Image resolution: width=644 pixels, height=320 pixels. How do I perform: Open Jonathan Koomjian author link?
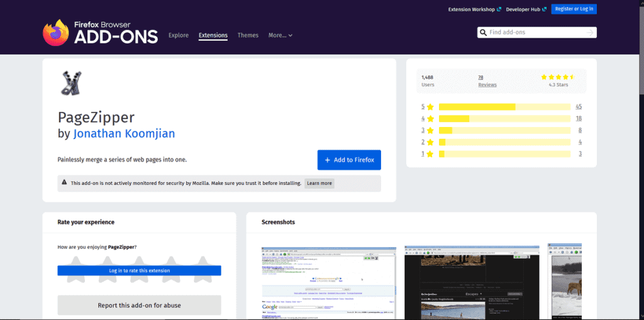click(124, 133)
